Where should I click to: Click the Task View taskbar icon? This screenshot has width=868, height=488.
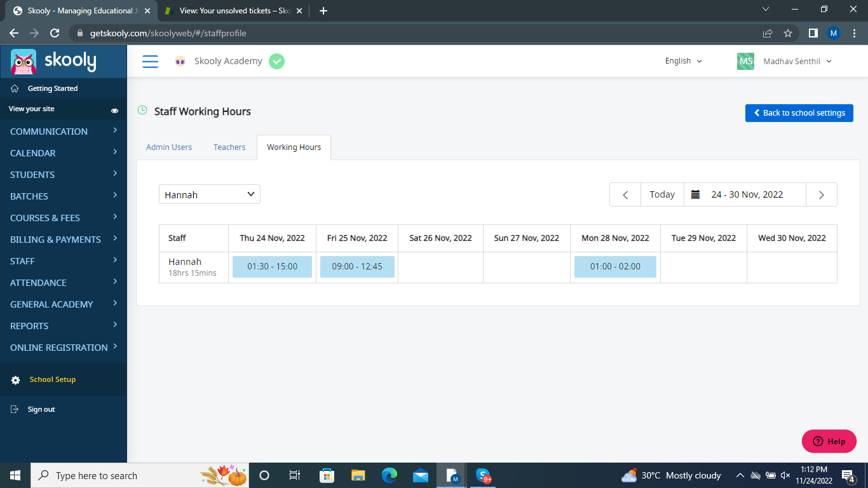(295, 475)
